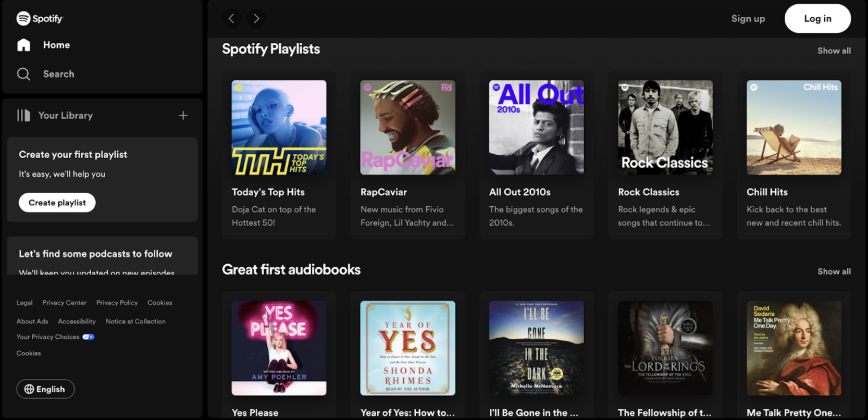The image size is (868, 420).
Task: Open Search from the sidebar
Action: (46, 74)
